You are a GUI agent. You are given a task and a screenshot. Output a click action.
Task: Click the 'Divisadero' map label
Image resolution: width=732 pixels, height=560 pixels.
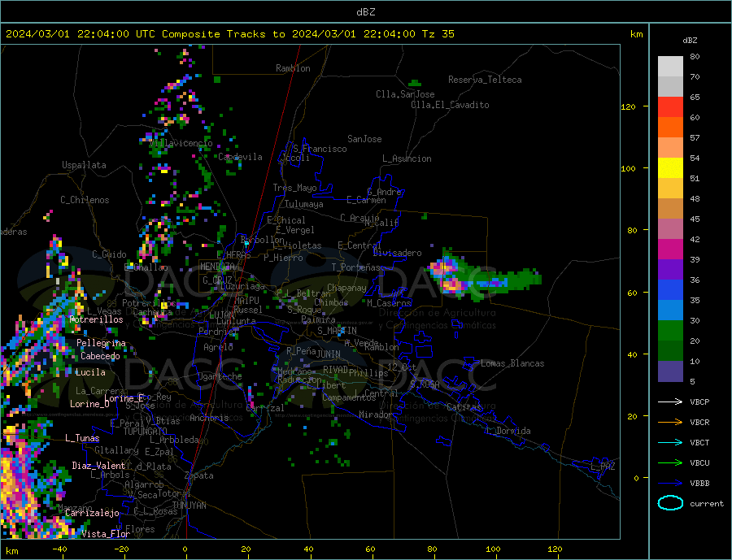click(397, 253)
